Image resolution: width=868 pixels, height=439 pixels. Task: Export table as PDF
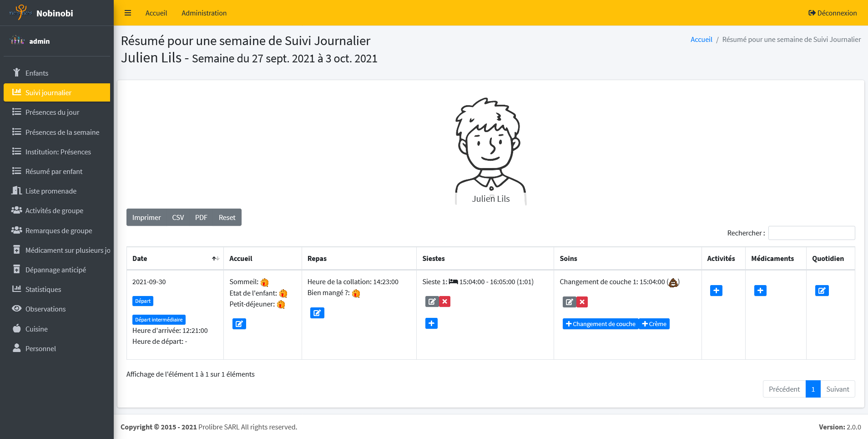201,217
